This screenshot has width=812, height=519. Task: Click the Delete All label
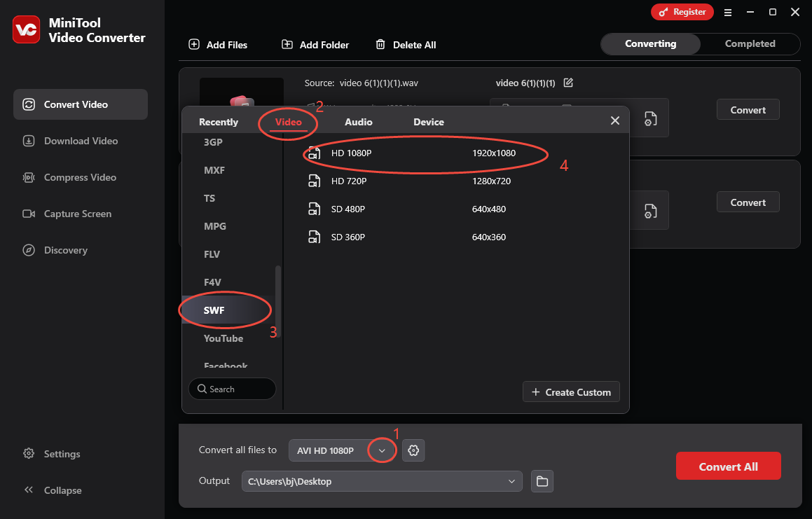click(414, 45)
